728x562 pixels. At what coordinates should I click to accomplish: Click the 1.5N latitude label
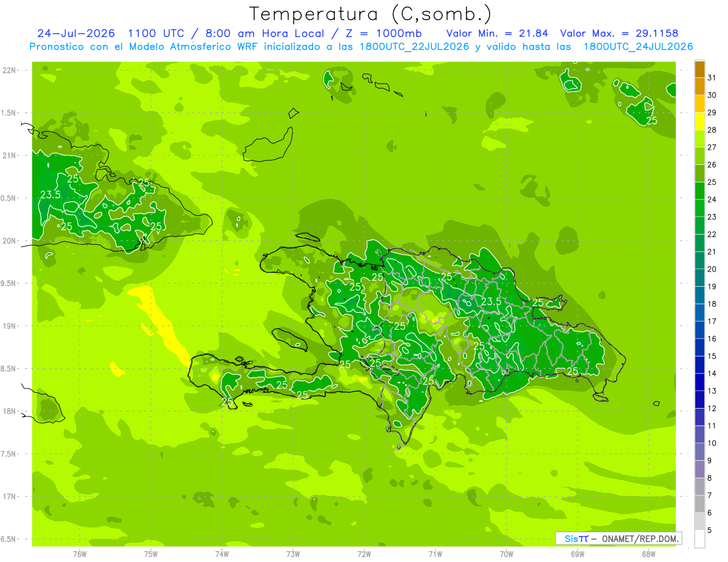[x=10, y=113]
